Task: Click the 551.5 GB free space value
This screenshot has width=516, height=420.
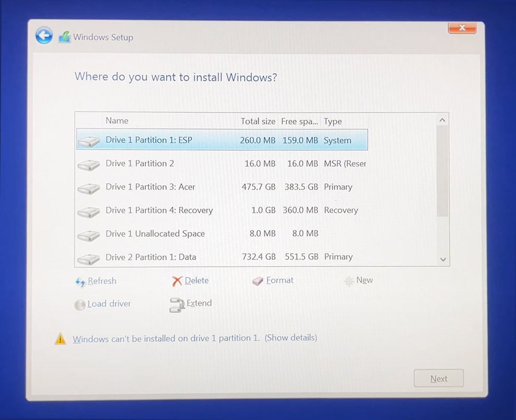Action: point(302,257)
